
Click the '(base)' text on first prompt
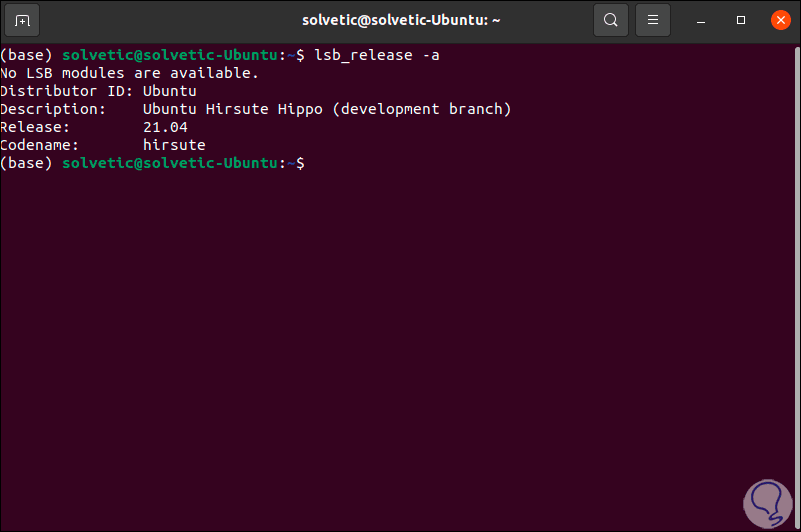pos(27,55)
